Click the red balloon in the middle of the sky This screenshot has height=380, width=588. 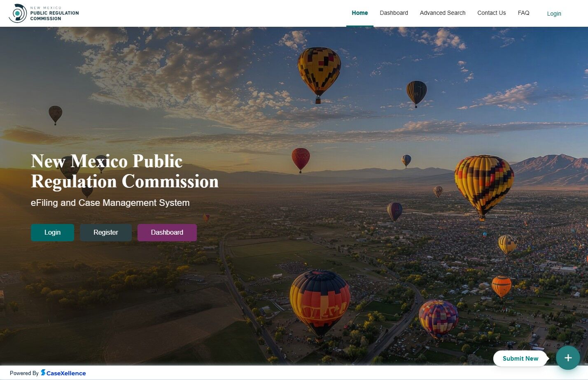(301, 160)
